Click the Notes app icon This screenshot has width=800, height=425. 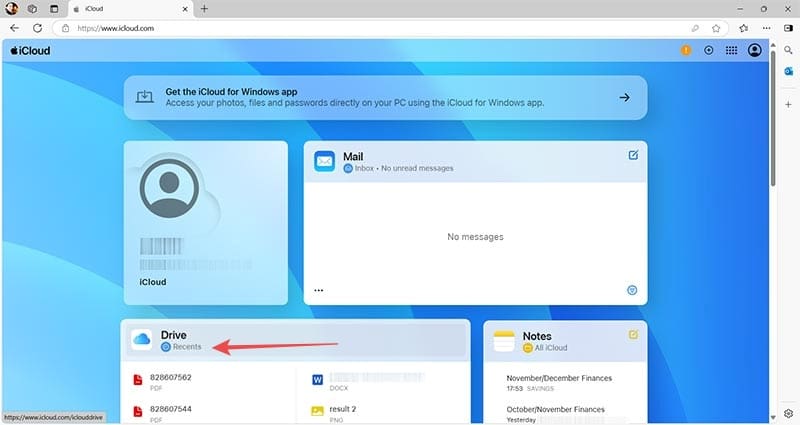click(503, 341)
